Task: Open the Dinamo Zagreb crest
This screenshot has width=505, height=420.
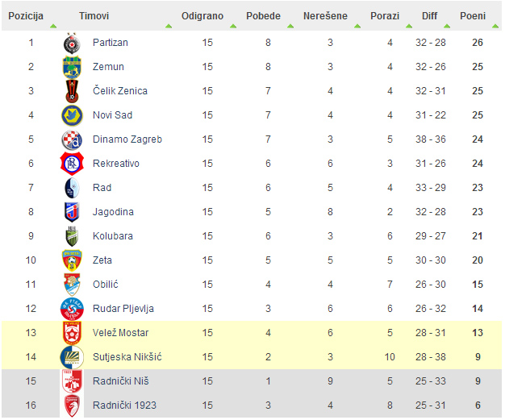Action: click(72, 139)
